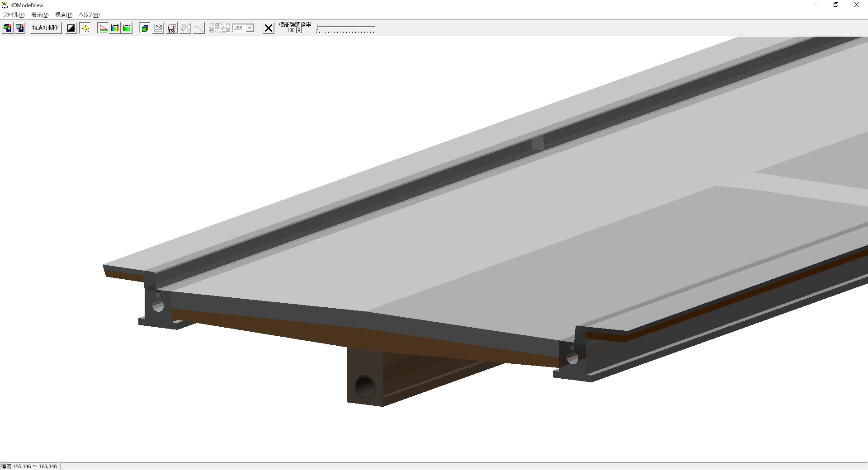This screenshot has height=470, width=868.
Task: Select the green elevation color gradient icon
Action: click(x=127, y=28)
